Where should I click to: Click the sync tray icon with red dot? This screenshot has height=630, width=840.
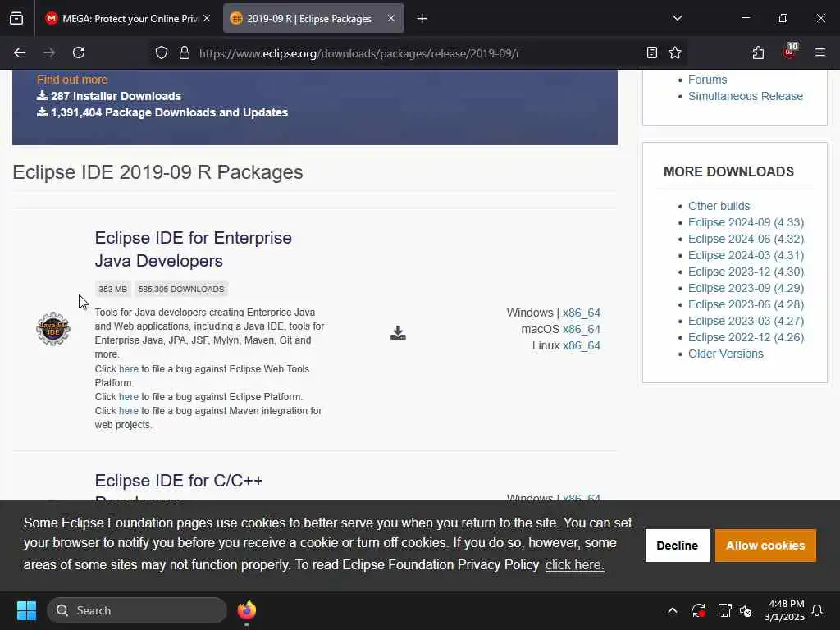tap(699, 610)
